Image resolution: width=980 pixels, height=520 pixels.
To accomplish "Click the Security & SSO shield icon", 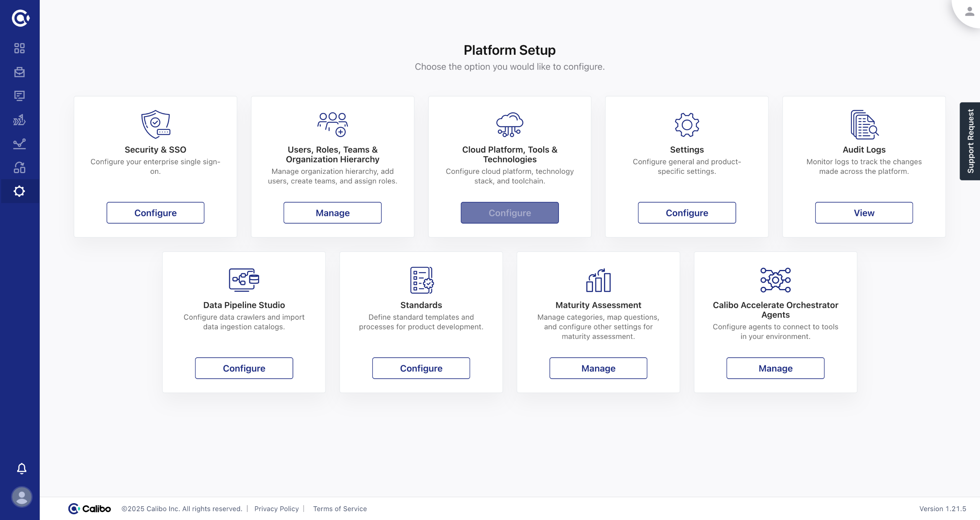I will pos(155,124).
